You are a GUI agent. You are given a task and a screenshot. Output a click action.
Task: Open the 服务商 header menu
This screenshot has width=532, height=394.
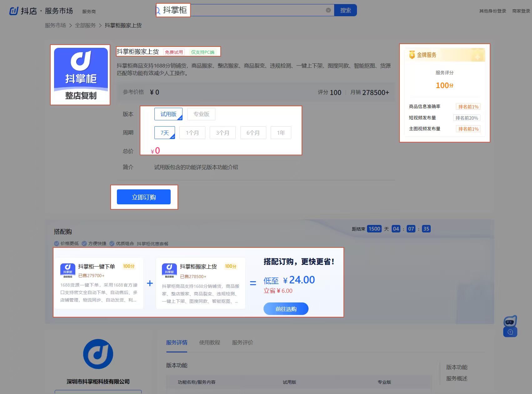tap(89, 12)
